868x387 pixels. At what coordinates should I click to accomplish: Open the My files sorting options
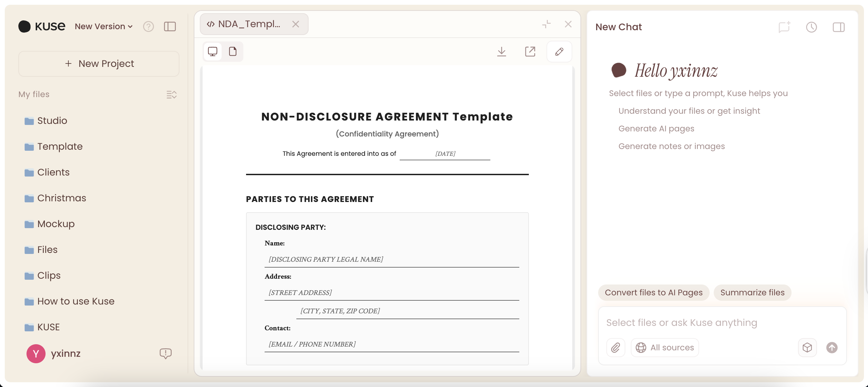coord(172,95)
